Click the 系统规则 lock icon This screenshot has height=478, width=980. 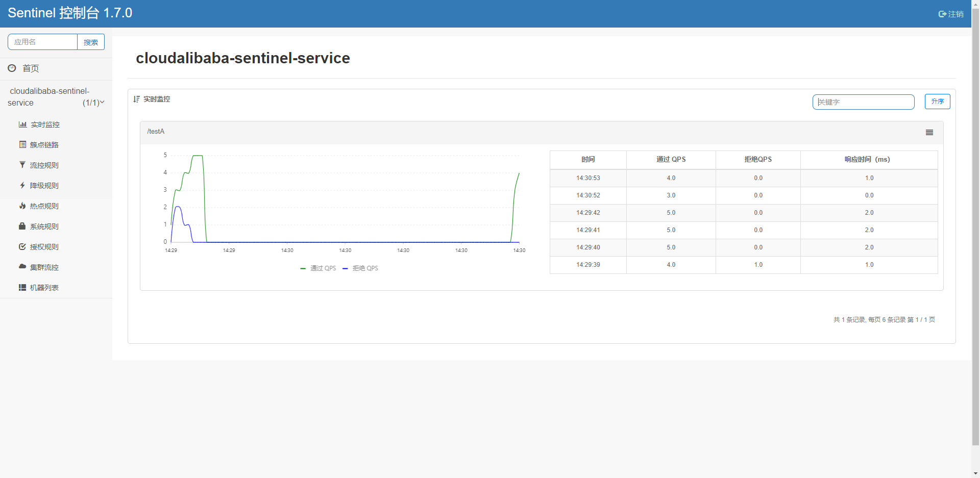(x=22, y=226)
